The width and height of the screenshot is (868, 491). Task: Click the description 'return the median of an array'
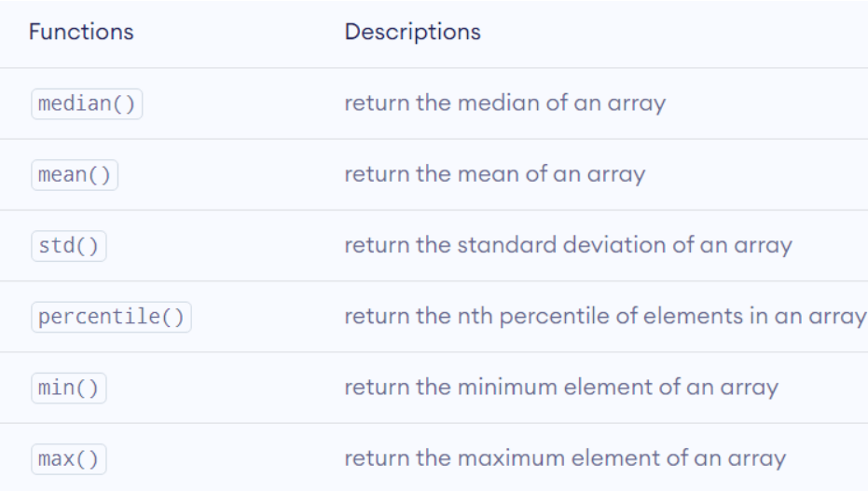click(505, 103)
